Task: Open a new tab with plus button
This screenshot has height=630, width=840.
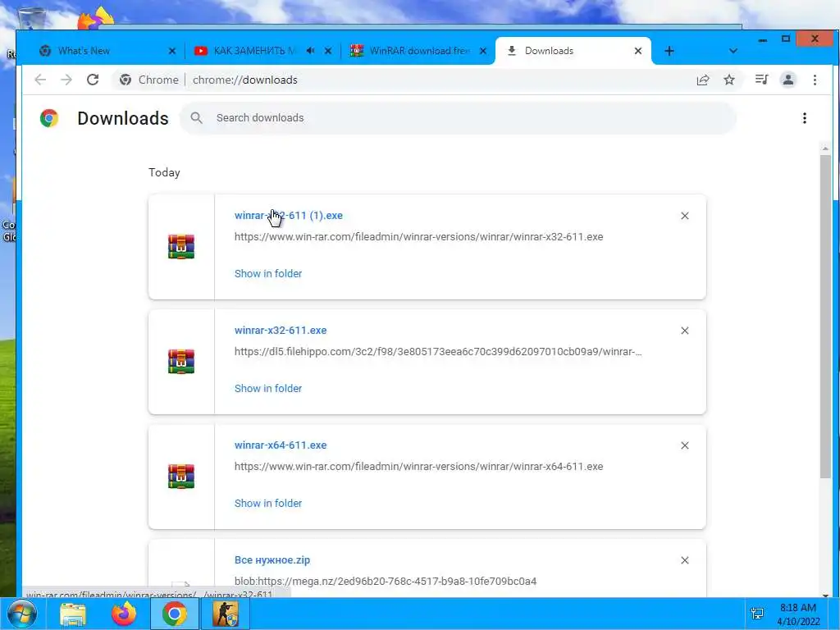Action: click(x=669, y=51)
